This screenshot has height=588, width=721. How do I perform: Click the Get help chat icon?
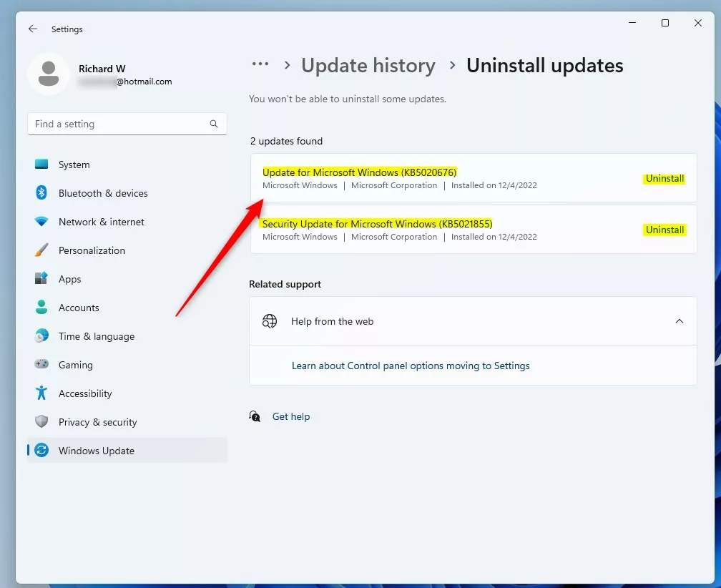tap(255, 416)
